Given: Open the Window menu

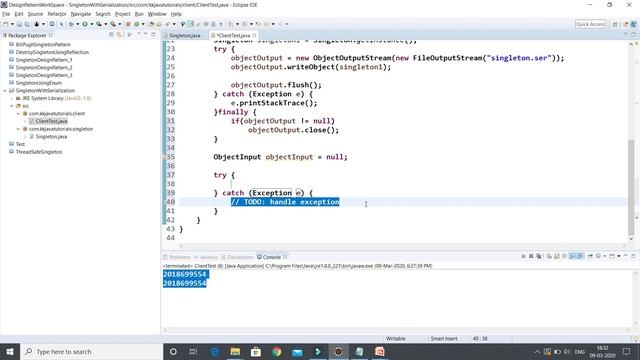Looking at the screenshot, I should 157,14.
